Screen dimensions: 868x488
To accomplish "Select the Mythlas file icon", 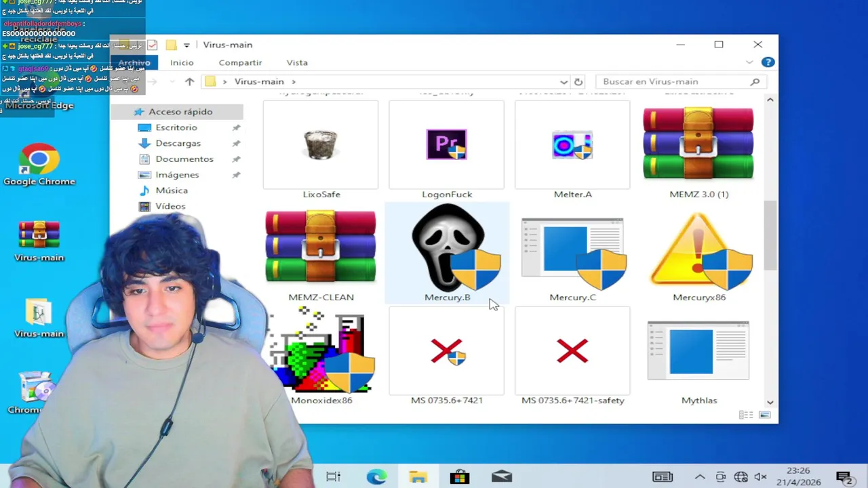I will (x=698, y=350).
